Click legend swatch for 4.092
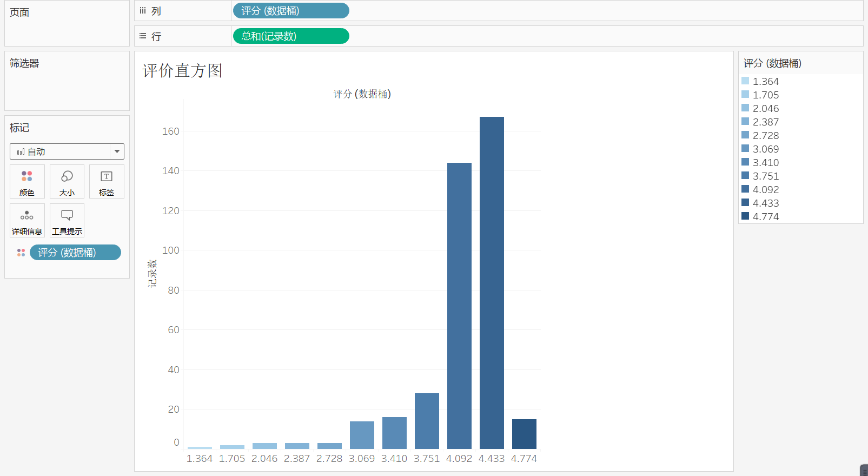The width and height of the screenshot is (868, 476). 745,189
